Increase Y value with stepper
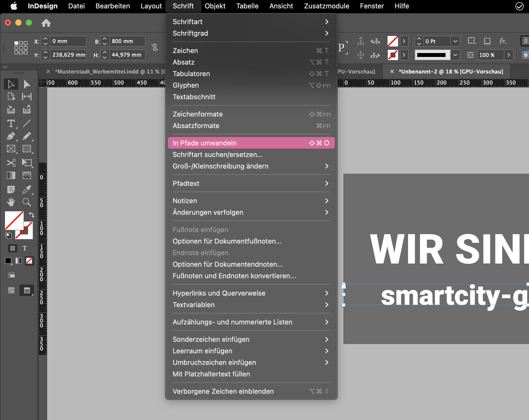Viewport: 529px width, 420px height. pos(45,52)
